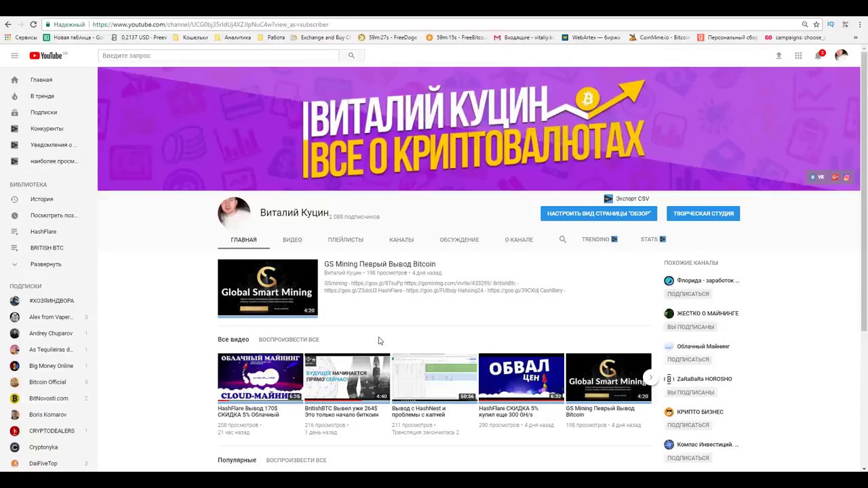The width and height of the screenshot is (868, 488).
Task: Click the YouTube search input field
Action: point(218,56)
